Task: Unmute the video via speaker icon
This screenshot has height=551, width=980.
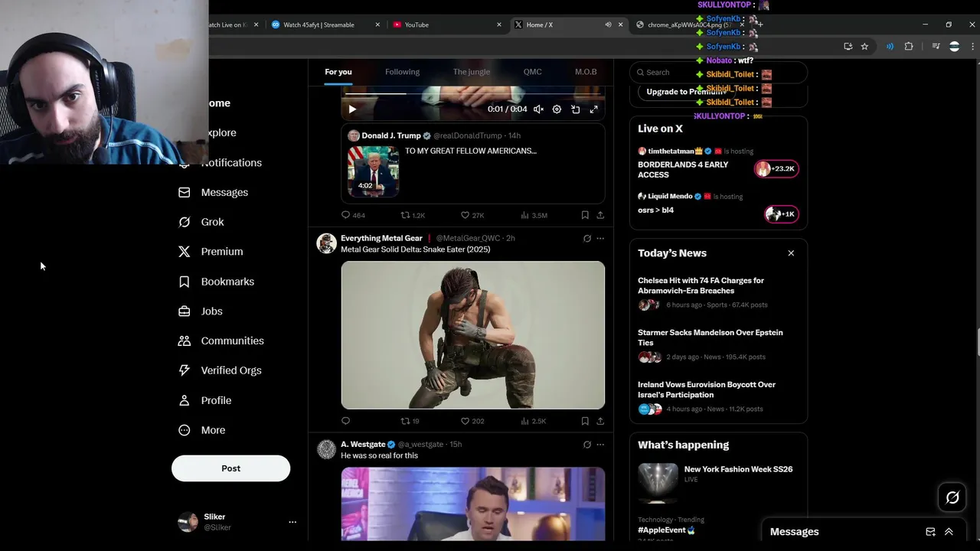Action: coord(538,109)
